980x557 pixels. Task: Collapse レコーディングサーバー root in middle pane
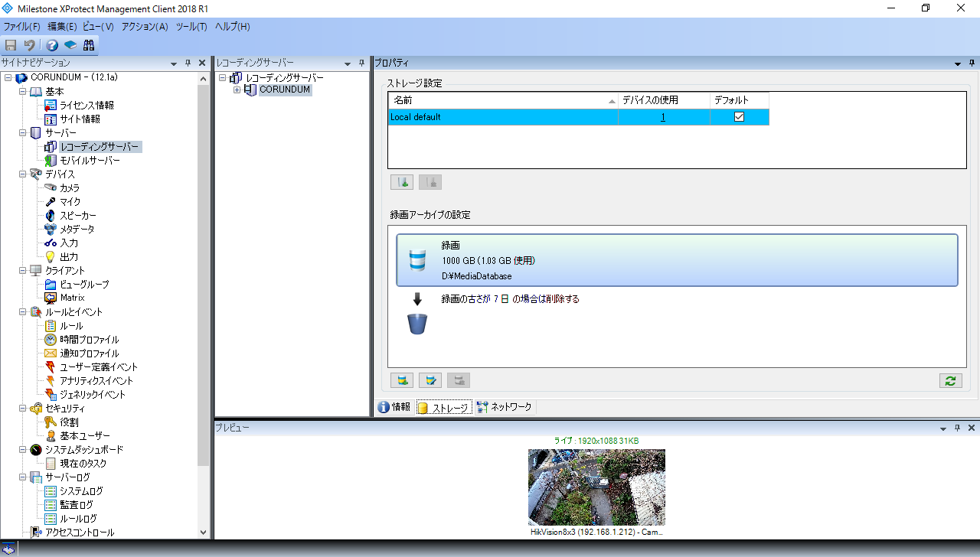coord(223,78)
